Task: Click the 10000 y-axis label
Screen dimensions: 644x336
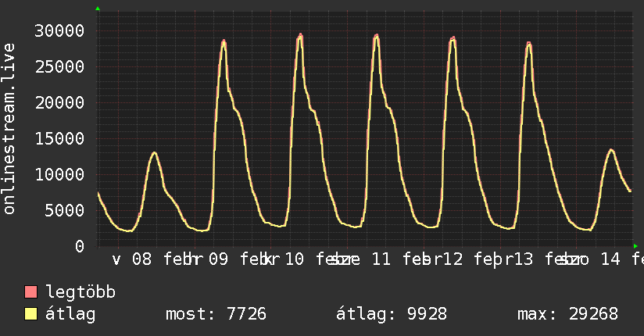Action: coord(59,174)
